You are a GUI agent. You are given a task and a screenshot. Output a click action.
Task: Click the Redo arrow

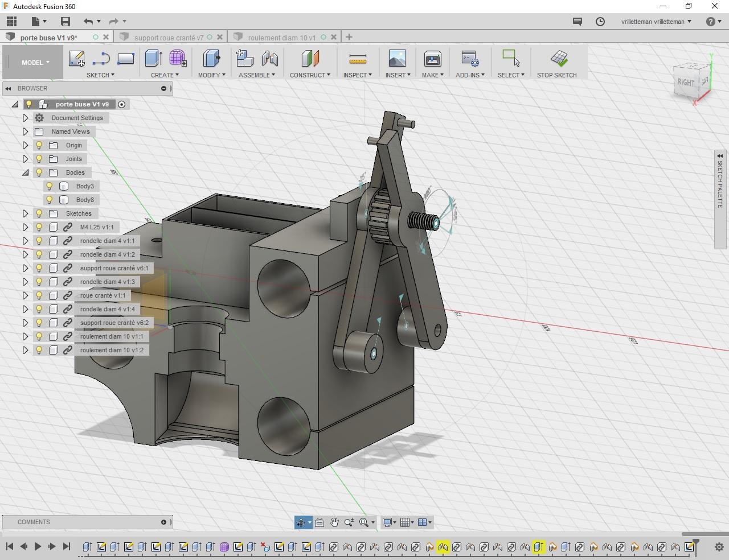(113, 22)
